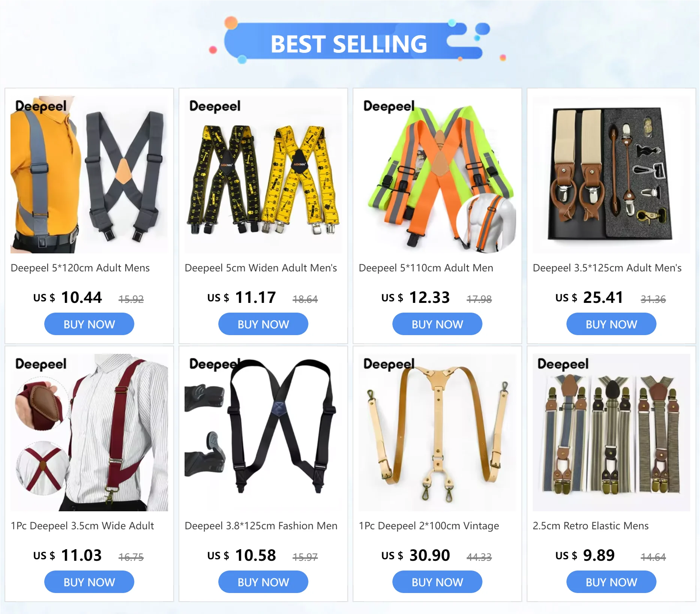Open the "Deepeel 5*120cm Adult Mens" title link
The height and width of the screenshot is (614, 700).
pos(80,268)
